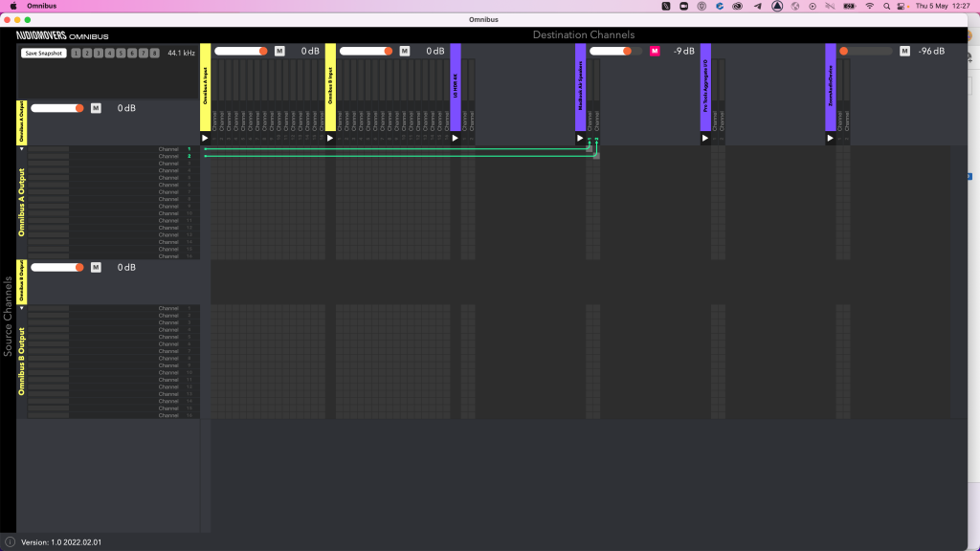Select snapshot slot 6
The height and width of the screenshot is (551, 980).
(132, 54)
